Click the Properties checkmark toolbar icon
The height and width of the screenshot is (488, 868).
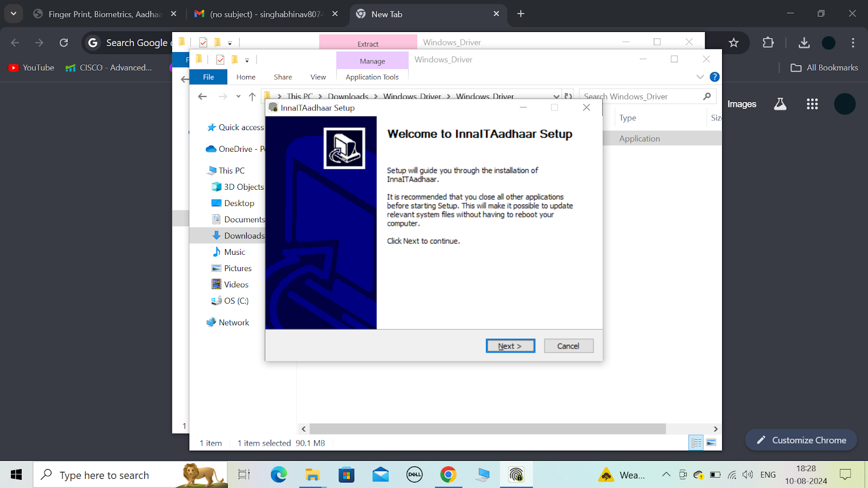[x=220, y=60]
